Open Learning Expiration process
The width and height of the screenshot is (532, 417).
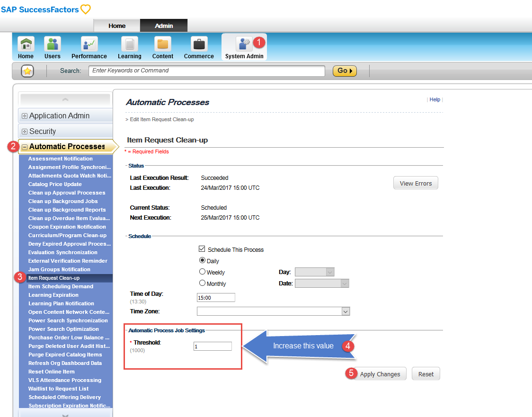[x=53, y=295]
